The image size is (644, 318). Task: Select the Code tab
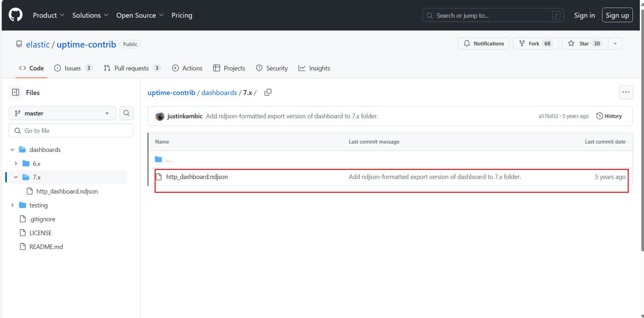[32, 68]
